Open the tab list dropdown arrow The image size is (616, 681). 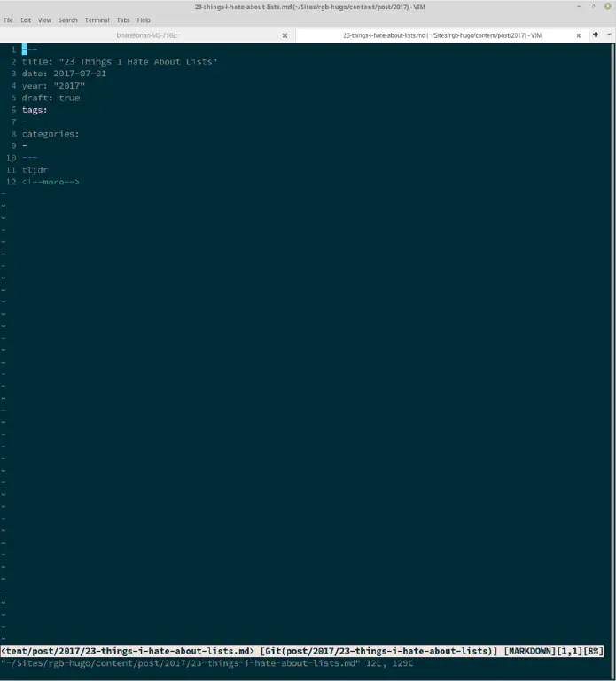[x=604, y=35]
